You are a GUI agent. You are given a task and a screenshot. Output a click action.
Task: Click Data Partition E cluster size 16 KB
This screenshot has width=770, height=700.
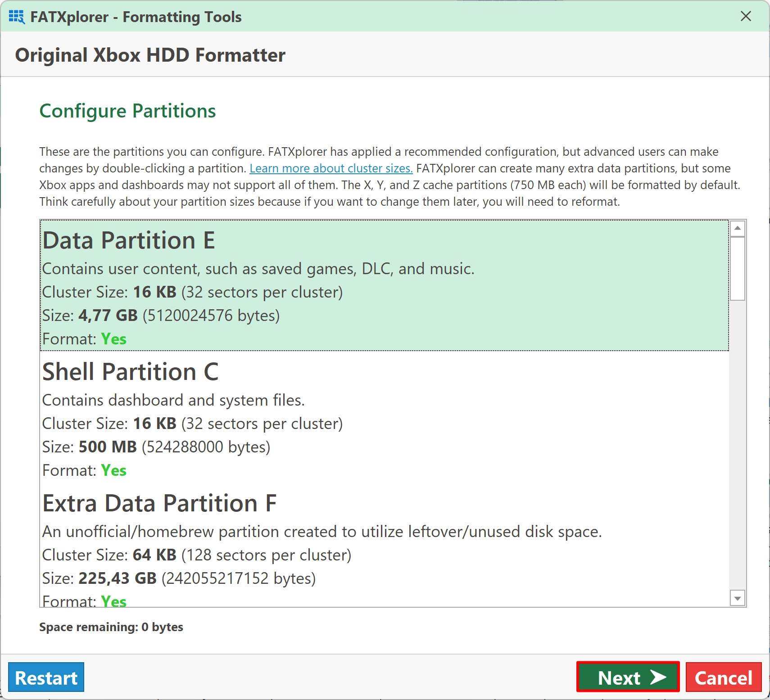point(154,292)
